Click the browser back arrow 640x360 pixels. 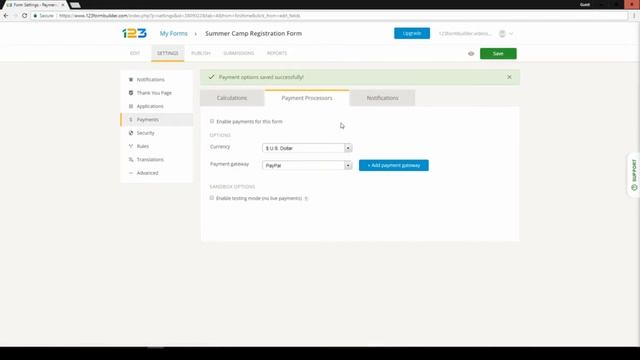(x=6, y=16)
